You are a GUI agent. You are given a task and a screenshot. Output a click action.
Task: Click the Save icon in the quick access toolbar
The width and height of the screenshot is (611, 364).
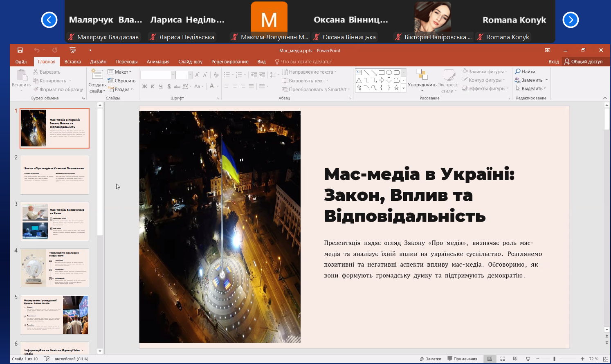click(x=20, y=50)
